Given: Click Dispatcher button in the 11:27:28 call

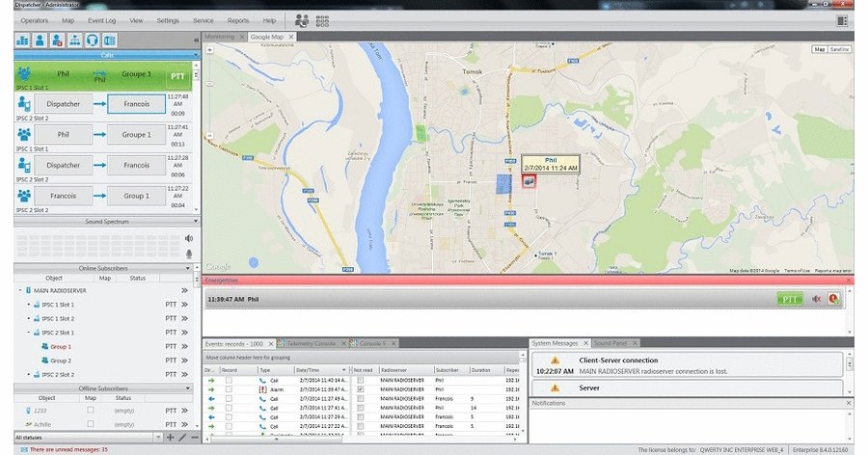Looking at the screenshot, I should (63, 165).
